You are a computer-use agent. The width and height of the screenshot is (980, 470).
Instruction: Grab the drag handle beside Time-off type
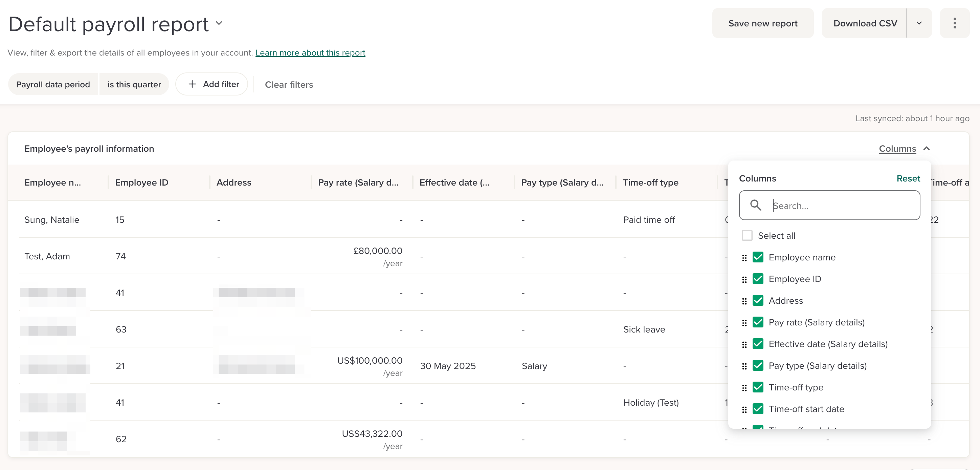click(x=744, y=388)
